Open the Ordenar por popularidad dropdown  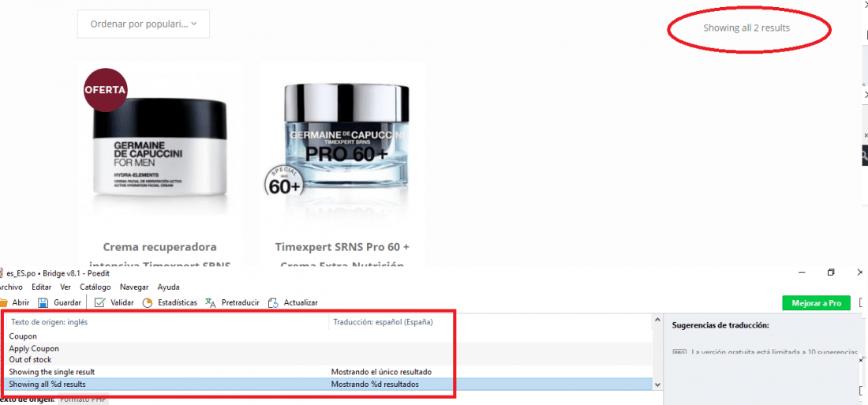click(x=144, y=24)
